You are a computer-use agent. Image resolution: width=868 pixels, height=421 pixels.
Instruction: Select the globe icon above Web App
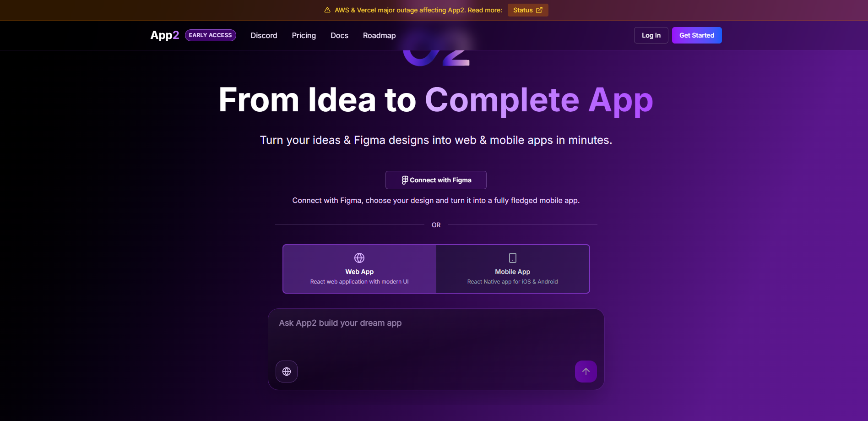point(359,258)
